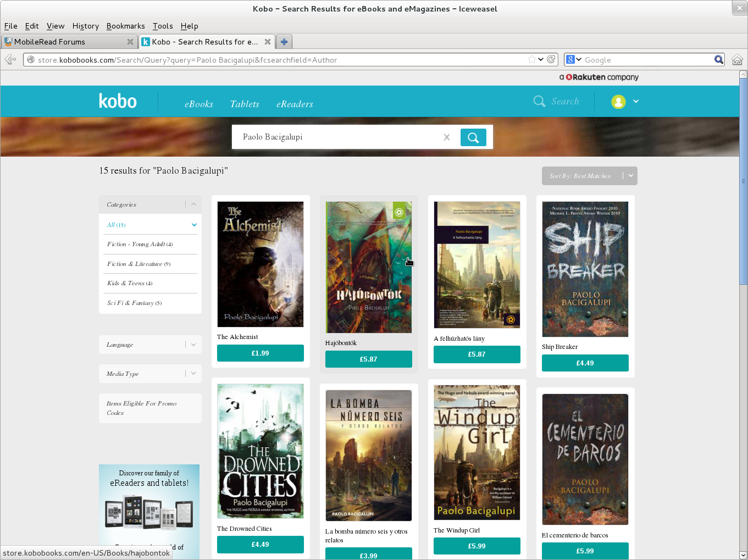
Task: Close the Kobo Search Results tab
Action: coord(268,42)
